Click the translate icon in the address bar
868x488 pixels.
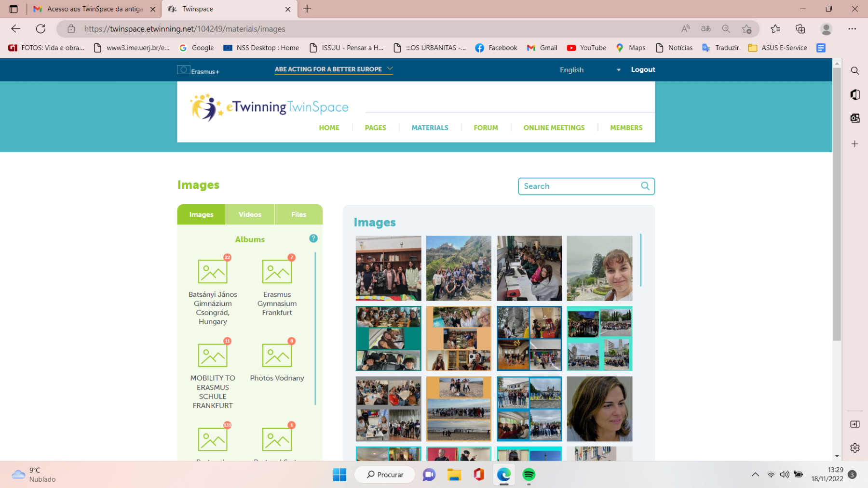[705, 29]
